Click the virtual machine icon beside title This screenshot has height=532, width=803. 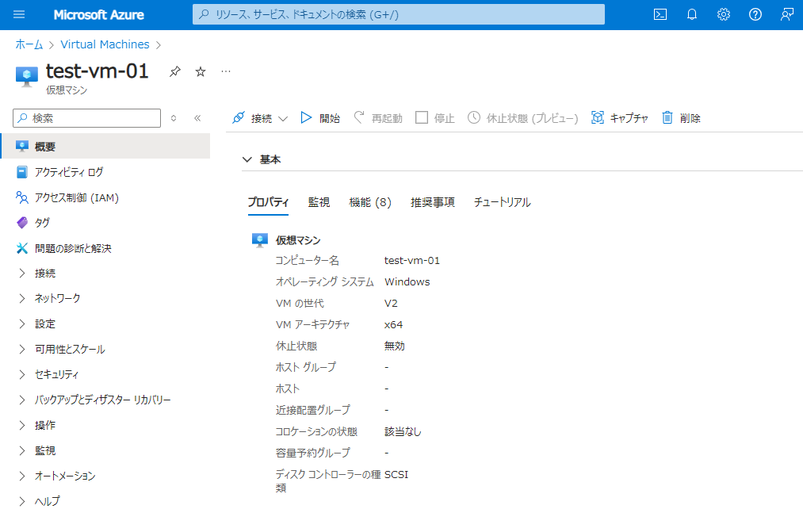(27, 76)
